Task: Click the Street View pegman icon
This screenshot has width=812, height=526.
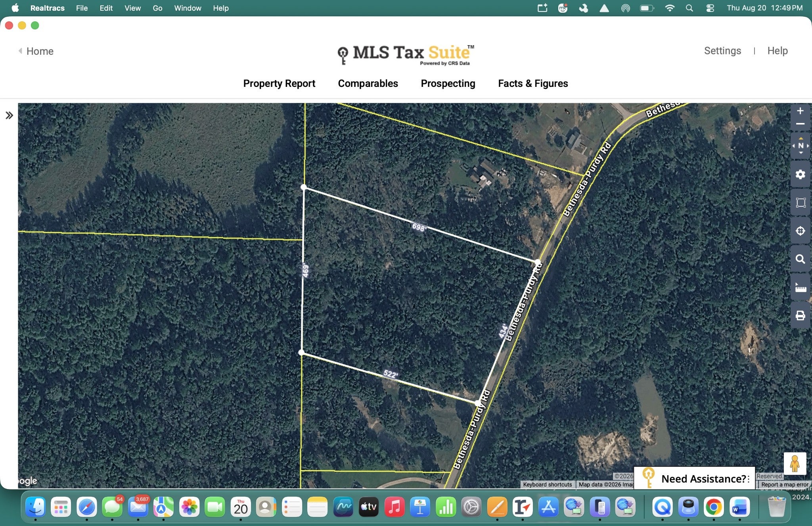Action: (x=795, y=463)
